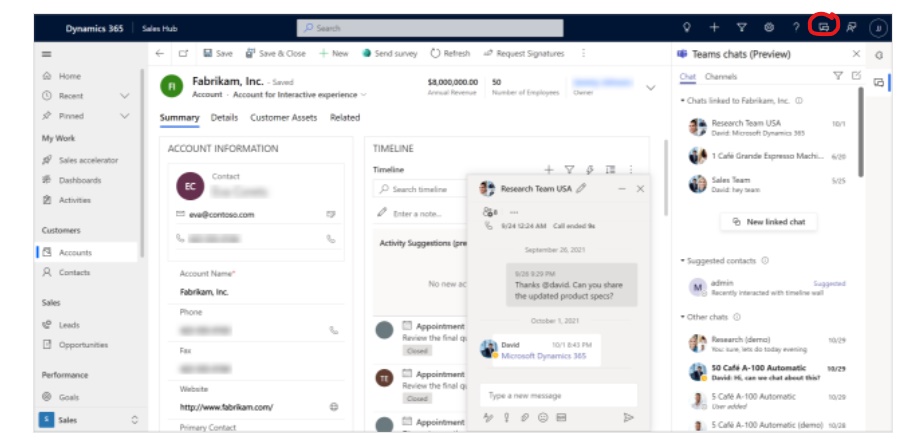The width and height of the screenshot is (924, 448).
Task: Select the Chat tab in Teams panel
Action: point(688,77)
